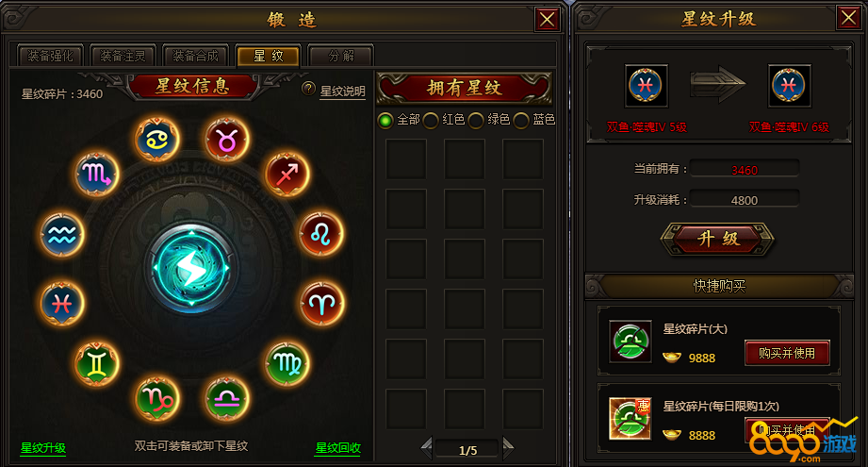Image resolution: width=868 pixels, height=467 pixels.
Task: Open the 分解 tab
Action: click(x=341, y=56)
